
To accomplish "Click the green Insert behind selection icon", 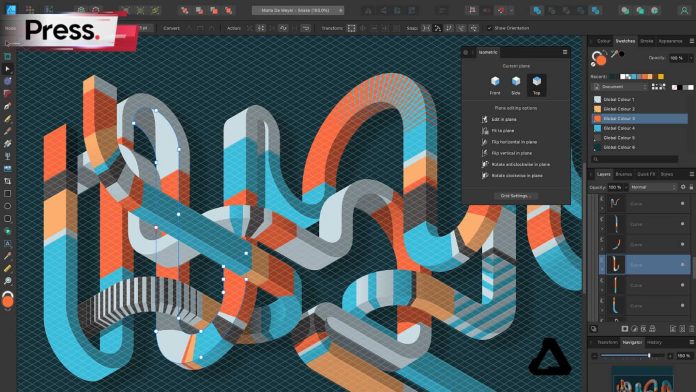I will (625, 10).
